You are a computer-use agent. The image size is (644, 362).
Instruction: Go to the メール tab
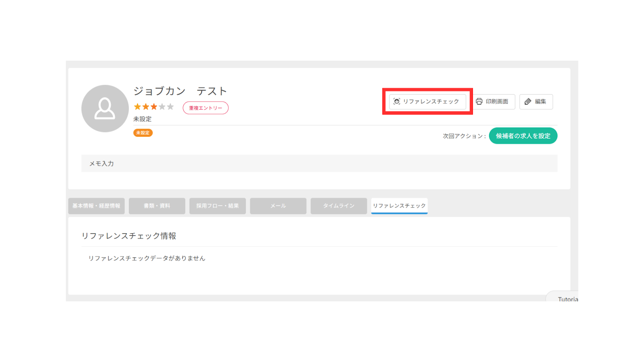tap(278, 206)
